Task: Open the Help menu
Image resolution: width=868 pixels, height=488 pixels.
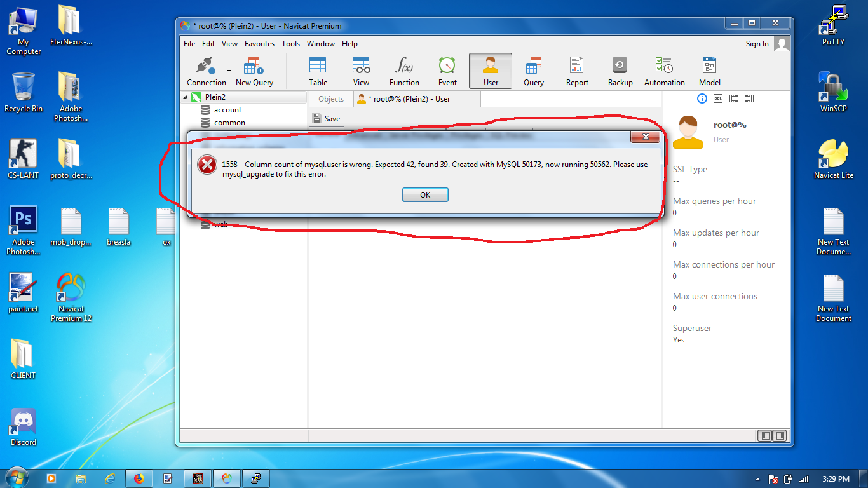Action: point(349,44)
